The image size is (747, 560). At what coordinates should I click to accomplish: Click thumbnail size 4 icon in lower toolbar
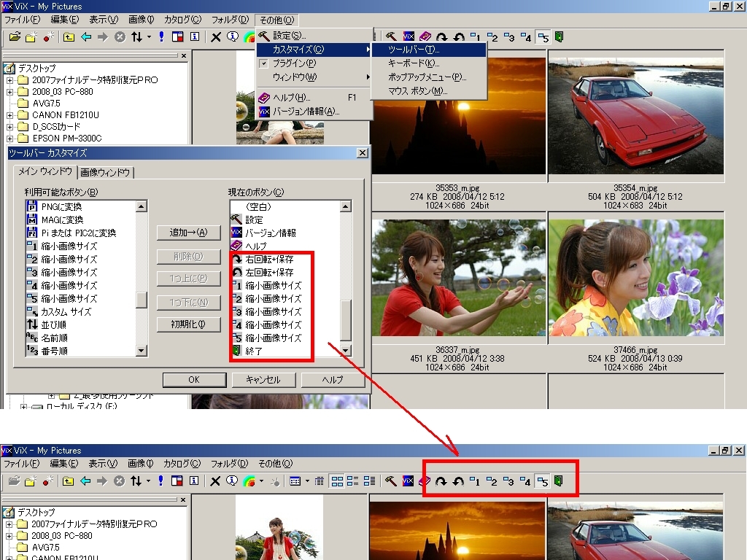tap(525, 481)
